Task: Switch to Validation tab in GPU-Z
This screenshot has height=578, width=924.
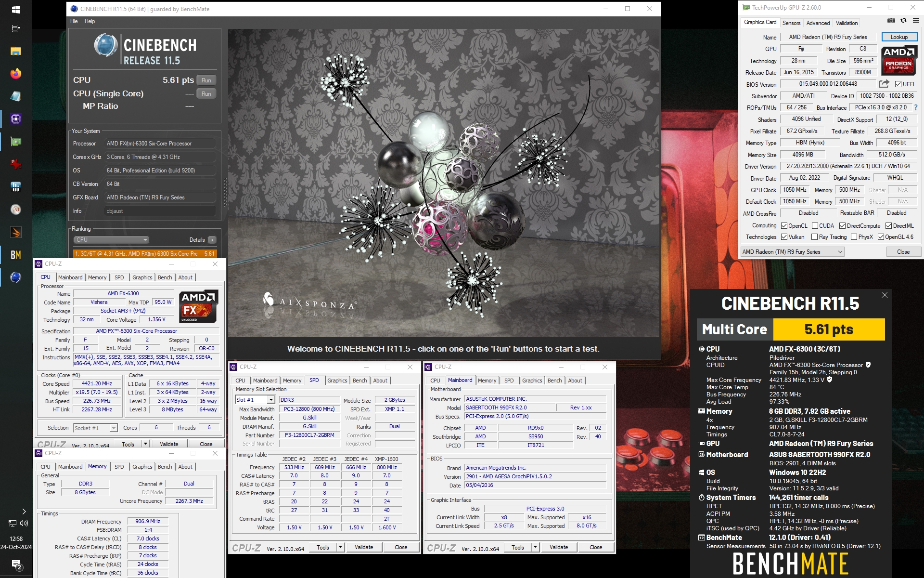Action: tap(847, 23)
